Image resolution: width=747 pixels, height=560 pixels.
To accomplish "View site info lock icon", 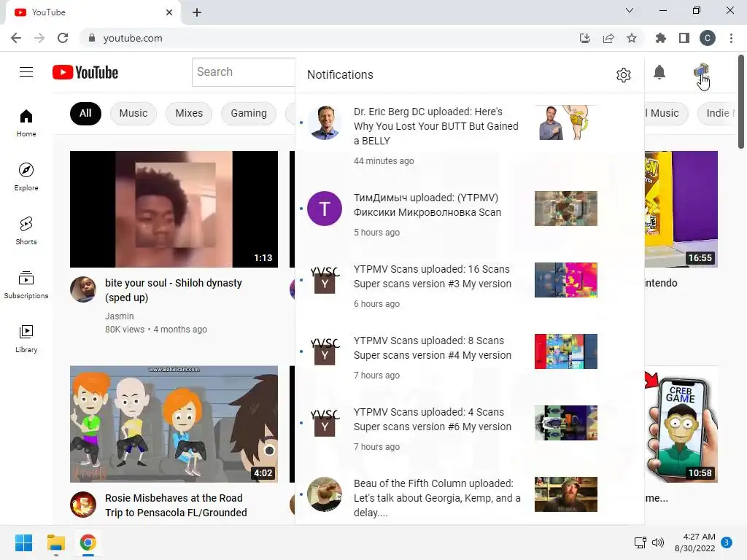I will (92, 38).
